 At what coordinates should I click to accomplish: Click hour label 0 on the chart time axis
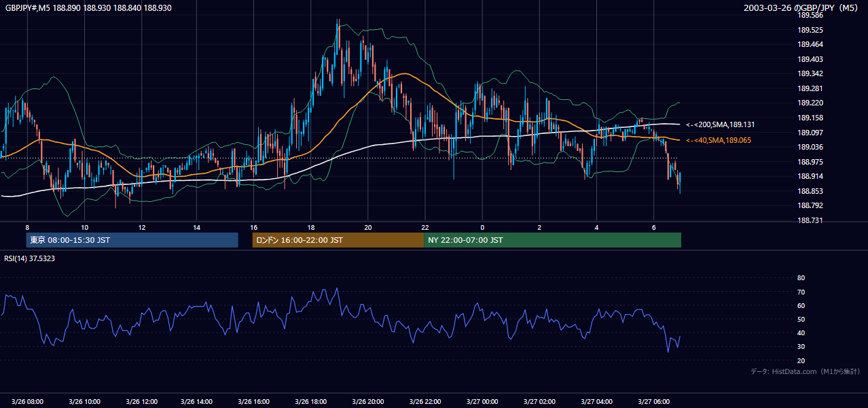[x=482, y=227]
